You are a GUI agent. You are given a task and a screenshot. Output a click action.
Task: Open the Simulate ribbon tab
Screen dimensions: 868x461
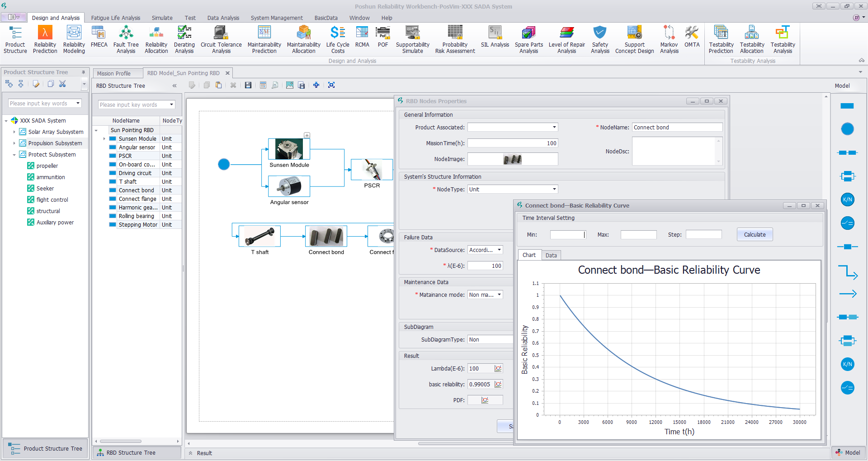coord(162,18)
